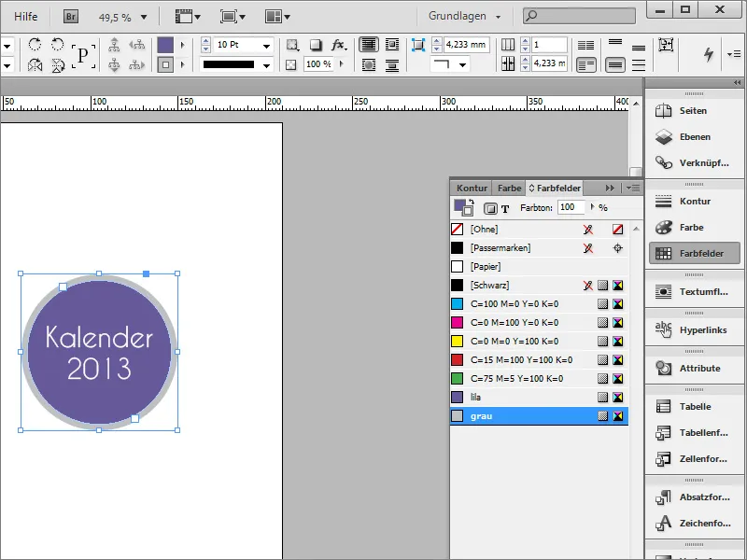Open the screen mode dropdown
747x560 pixels.
233,17
